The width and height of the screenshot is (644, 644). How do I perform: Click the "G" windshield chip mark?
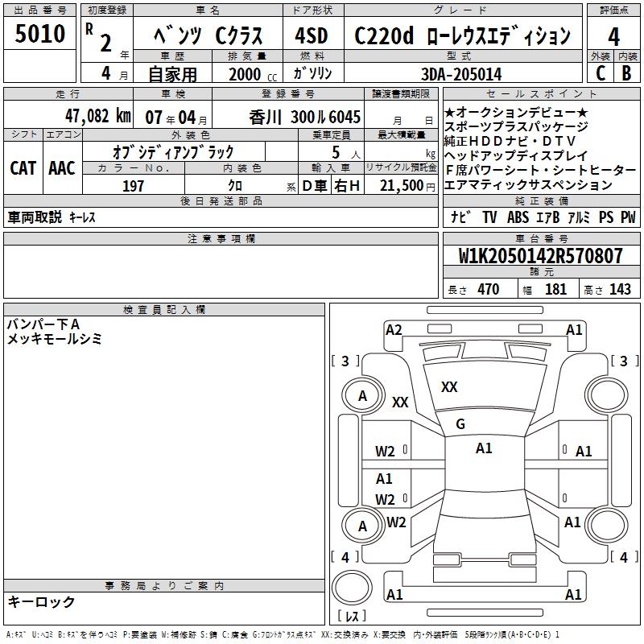click(460, 424)
